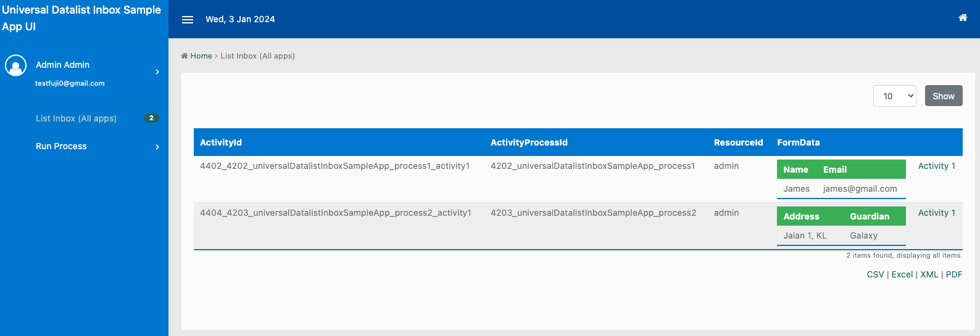The width and height of the screenshot is (980, 336).
Task: Export the list as Excel
Action: 902,274
